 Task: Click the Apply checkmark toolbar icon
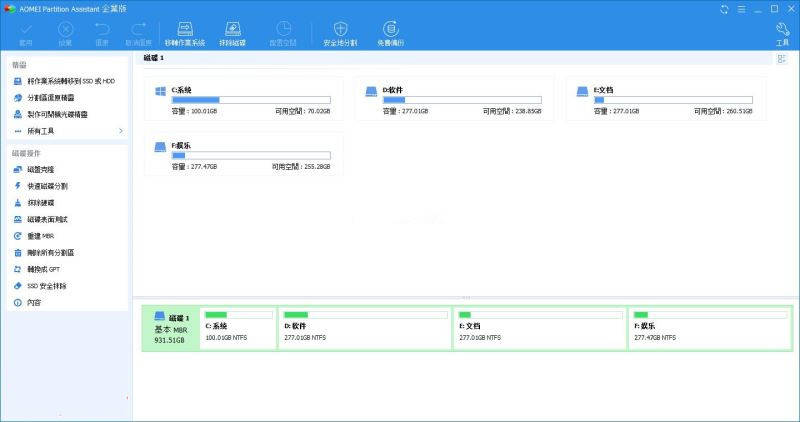click(x=26, y=30)
